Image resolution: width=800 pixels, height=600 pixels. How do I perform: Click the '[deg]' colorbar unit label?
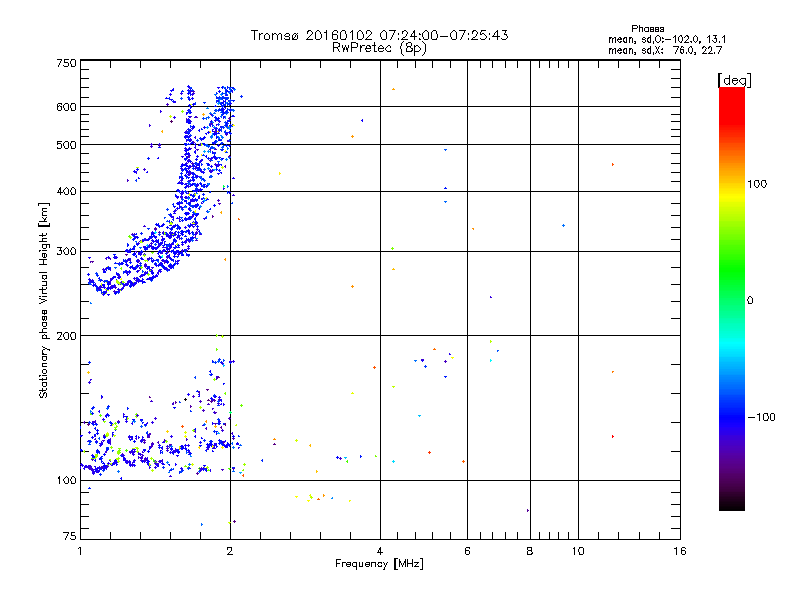pyautogui.click(x=734, y=80)
